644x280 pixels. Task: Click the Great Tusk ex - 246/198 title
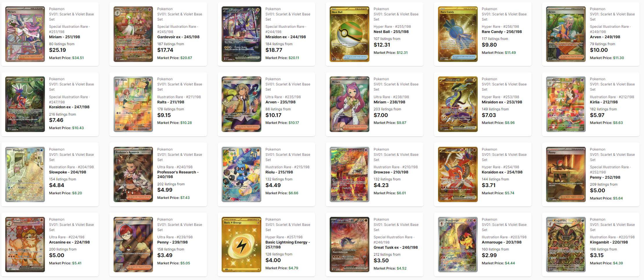coord(395,248)
